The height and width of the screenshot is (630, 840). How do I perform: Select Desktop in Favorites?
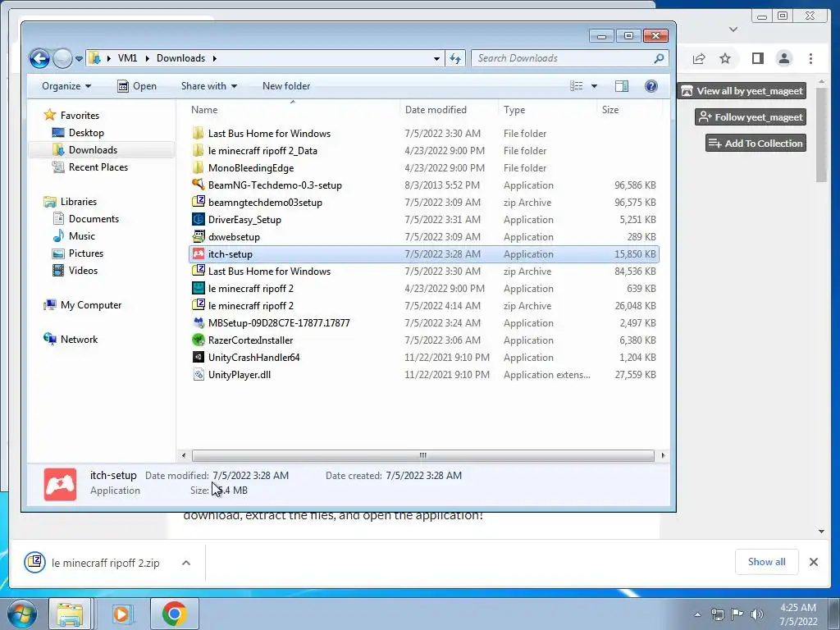pyautogui.click(x=85, y=133)
